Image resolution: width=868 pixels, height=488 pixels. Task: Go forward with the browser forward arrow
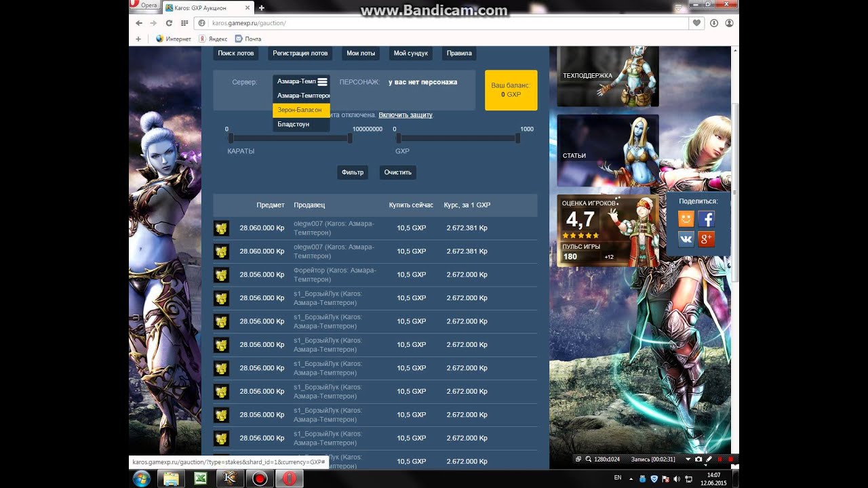[154, 22]
